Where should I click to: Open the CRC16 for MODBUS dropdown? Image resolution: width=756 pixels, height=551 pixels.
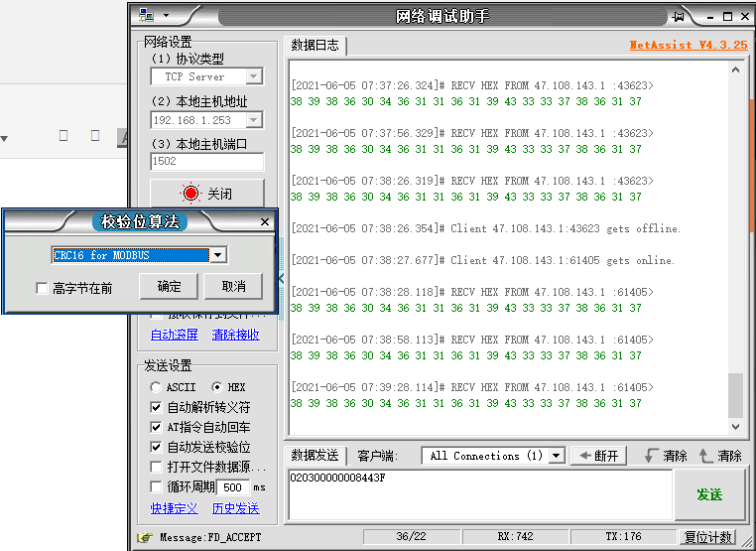pos(218,255)
